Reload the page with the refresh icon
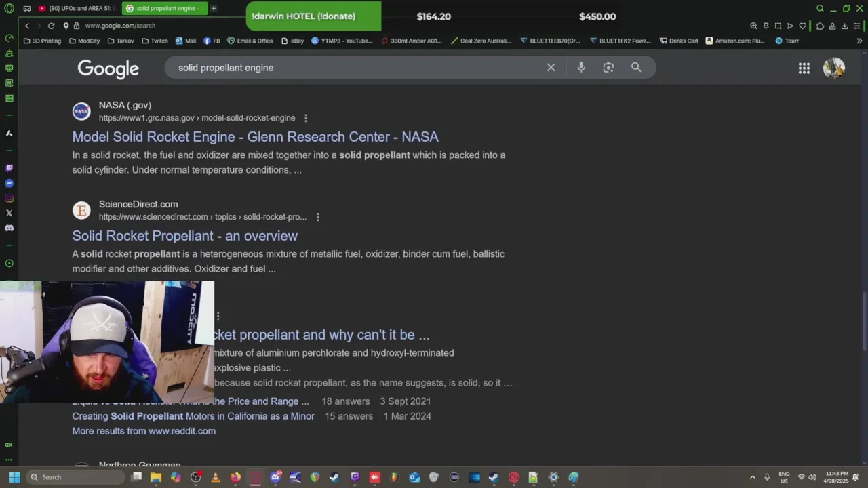 [x=51, y=26]
